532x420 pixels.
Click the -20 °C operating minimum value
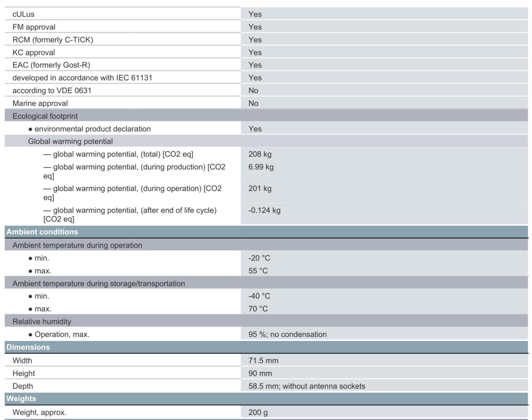click(x=259, y=258)
